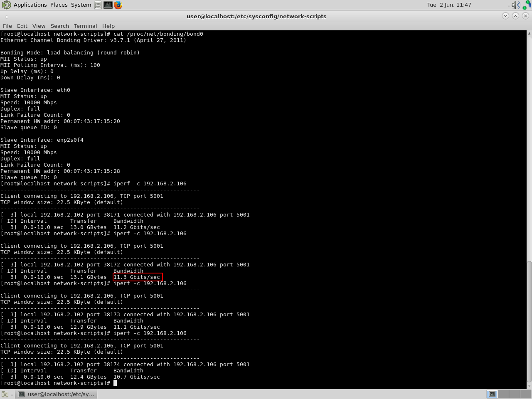Image resolution: width=532 pixels, height=399 pixels.
Task: Open the Applications menu
Action: click(x=30, y=5)
